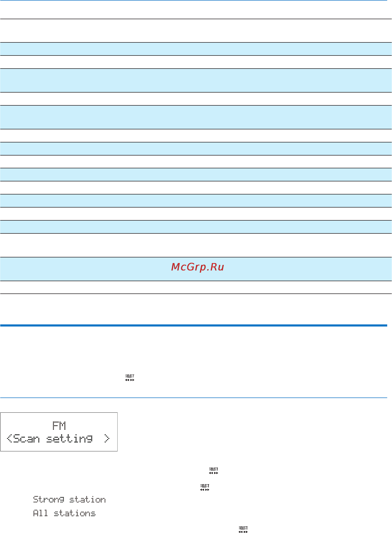
Task: Click the SELECT icon above the thin blue line
Action: 130,378
